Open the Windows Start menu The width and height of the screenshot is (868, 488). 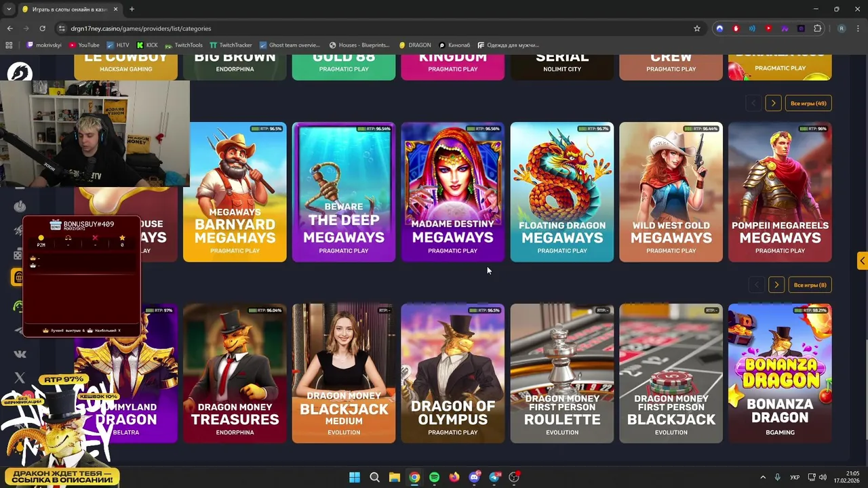tap(355, 477)
